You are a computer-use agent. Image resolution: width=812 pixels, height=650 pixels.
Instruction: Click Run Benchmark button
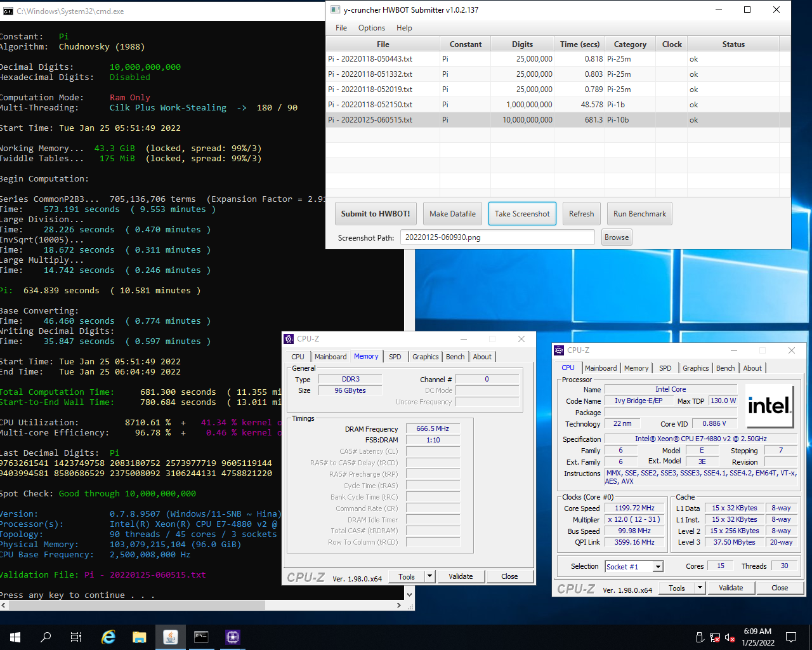[639, 214]
